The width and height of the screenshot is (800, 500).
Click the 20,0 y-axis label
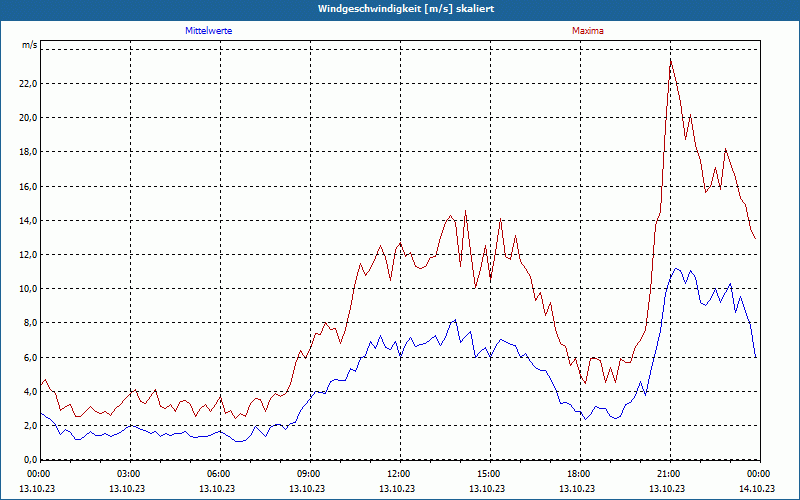pyautogui.click(x=28, y=118)
